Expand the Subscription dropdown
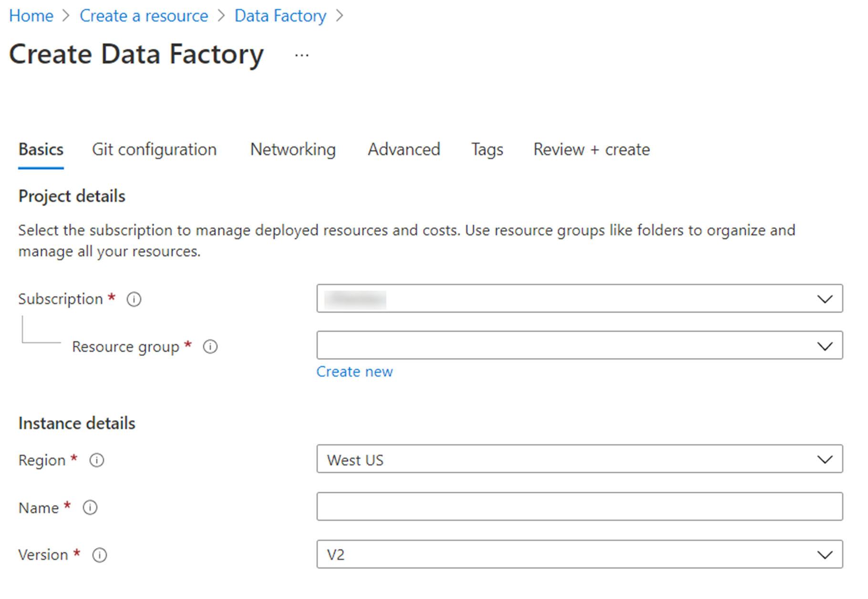868x599 pixels. pyautogui.click(x=579, y=299)
